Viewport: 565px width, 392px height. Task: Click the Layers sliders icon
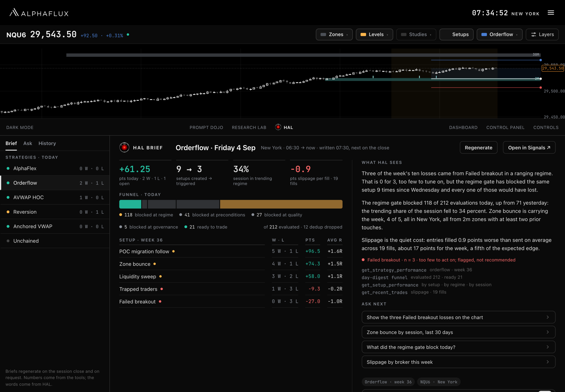coord(533,35)
